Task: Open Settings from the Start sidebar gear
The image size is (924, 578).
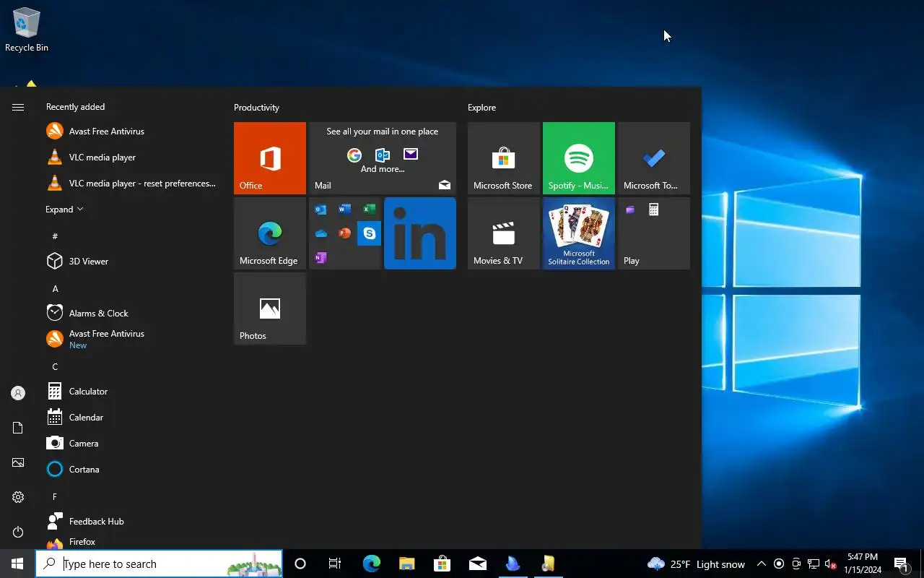Action: [18, 497]
